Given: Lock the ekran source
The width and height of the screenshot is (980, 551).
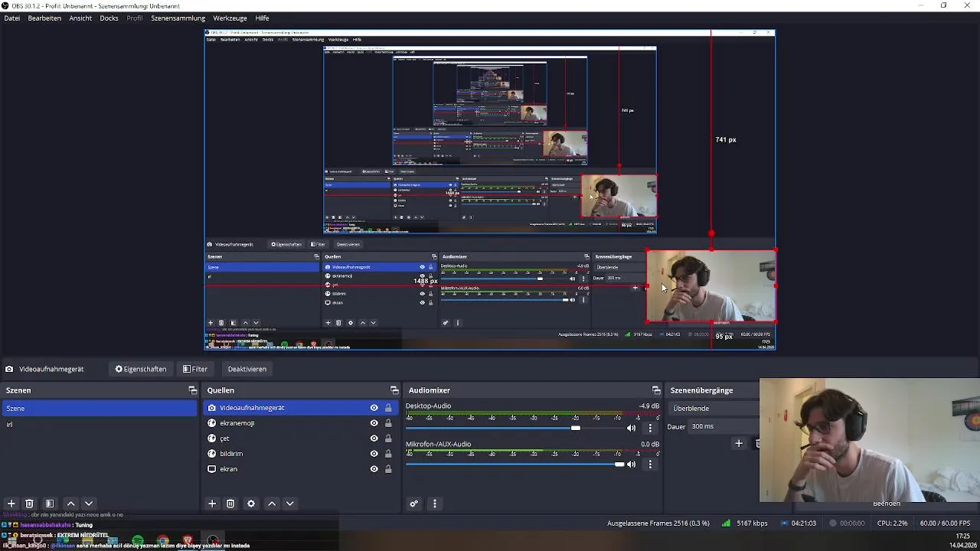Looking at the screenshot, I should pos(388,469).
